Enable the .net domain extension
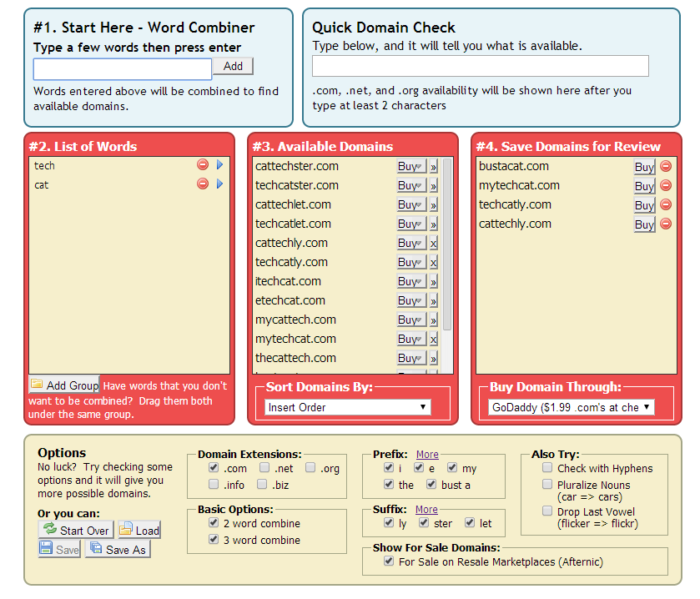 pyautogui.click(x=264, y=468)
